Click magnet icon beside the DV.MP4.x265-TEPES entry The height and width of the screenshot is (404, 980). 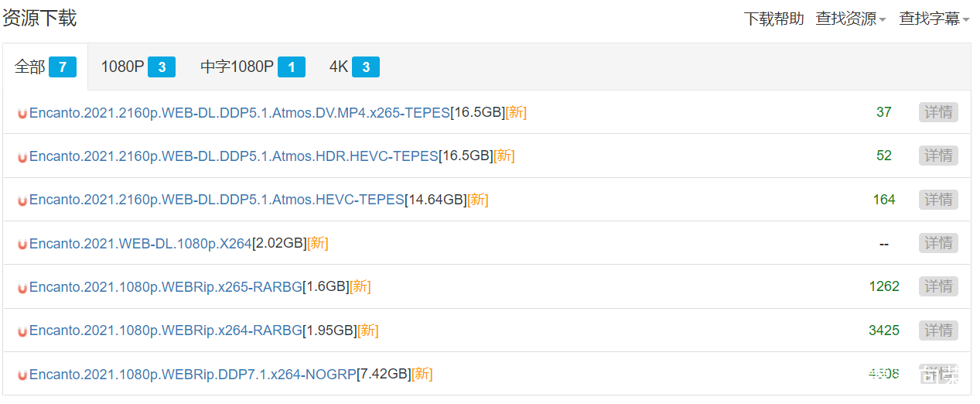click(22, 113)
